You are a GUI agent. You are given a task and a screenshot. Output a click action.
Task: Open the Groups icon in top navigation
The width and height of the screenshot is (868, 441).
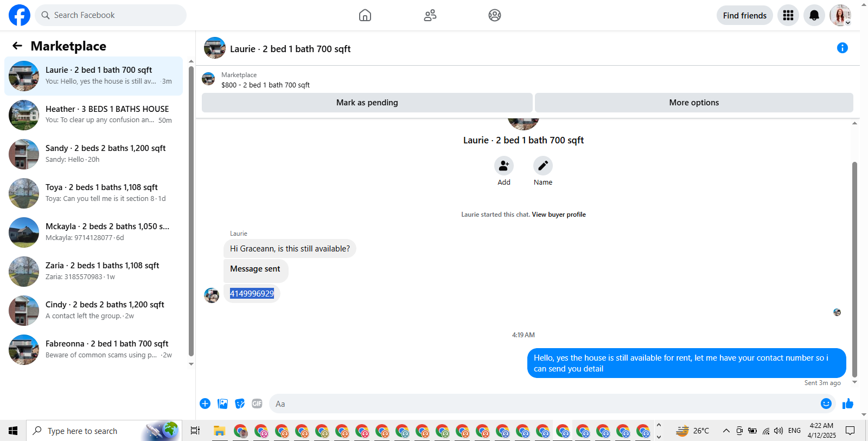click(495, 15)
